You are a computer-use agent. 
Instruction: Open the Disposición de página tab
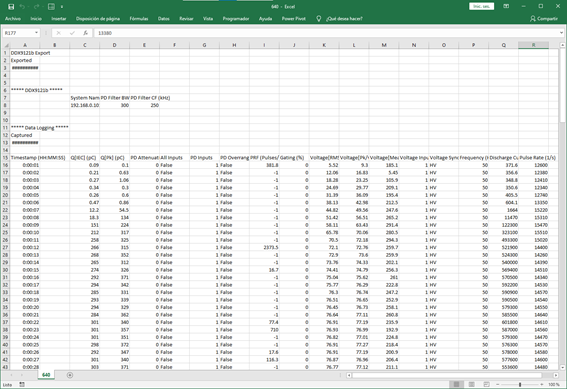click(98, 18)
